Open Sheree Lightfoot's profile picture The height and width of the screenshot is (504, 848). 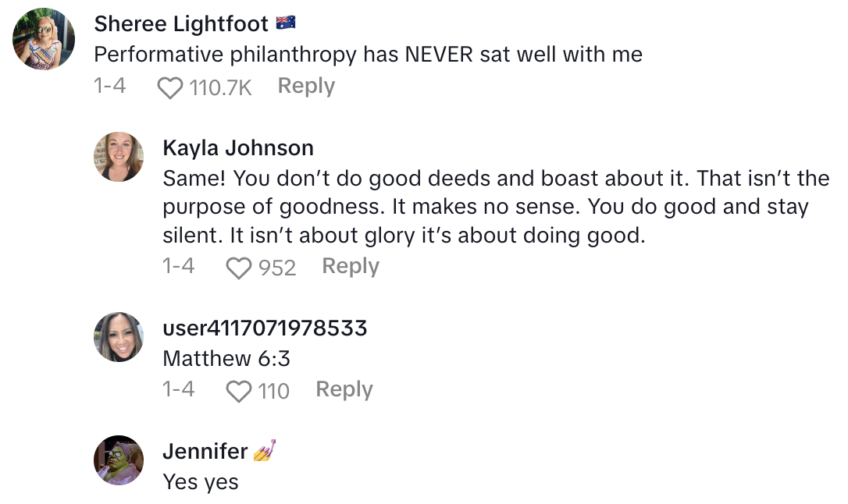[45, 38]
